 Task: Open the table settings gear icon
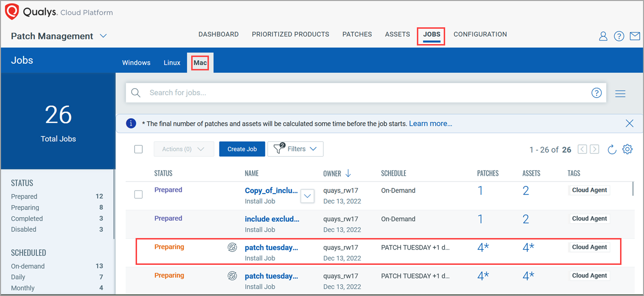[627, 149]
